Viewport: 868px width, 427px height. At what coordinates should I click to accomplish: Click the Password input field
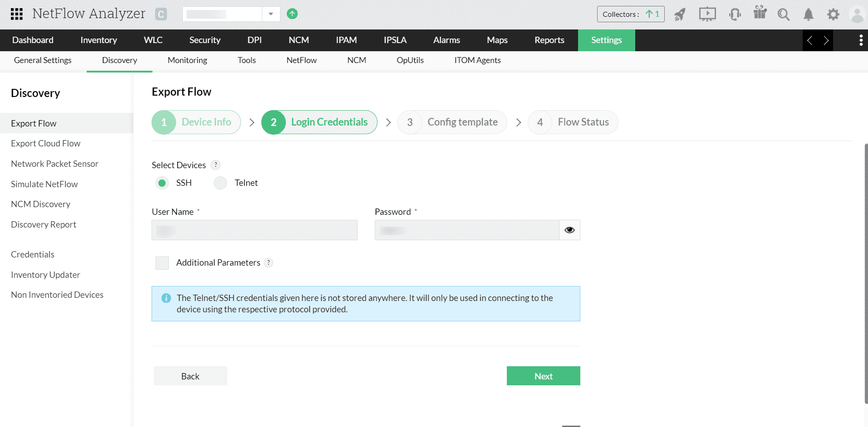[467, 230]
